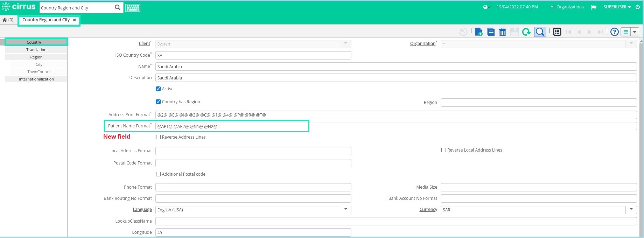Screen dimensions: 644x238
Task: Open the TownCouncil side tab
Action: click(x=39, y=72)
